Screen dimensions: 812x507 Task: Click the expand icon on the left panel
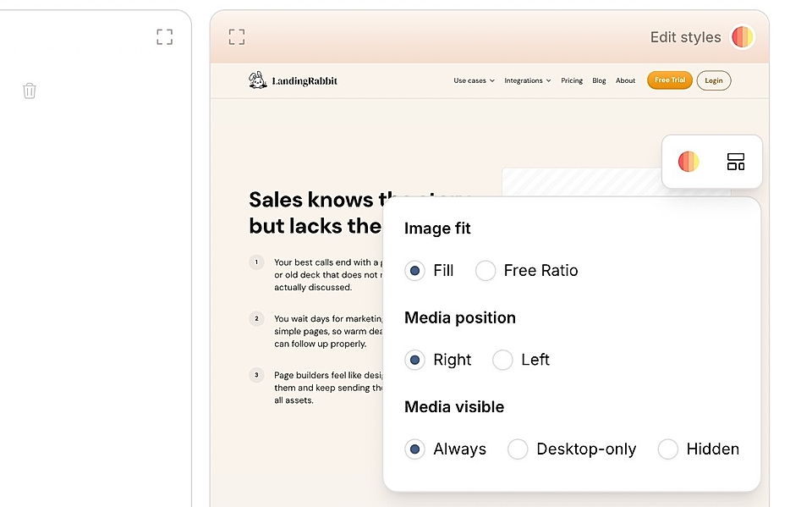(164, 36)
